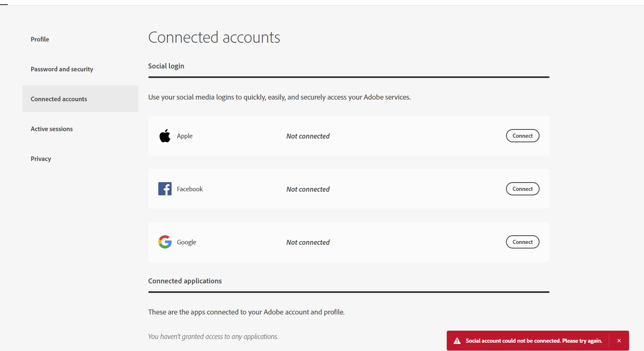Open Active sessions page

pos(52,129)
